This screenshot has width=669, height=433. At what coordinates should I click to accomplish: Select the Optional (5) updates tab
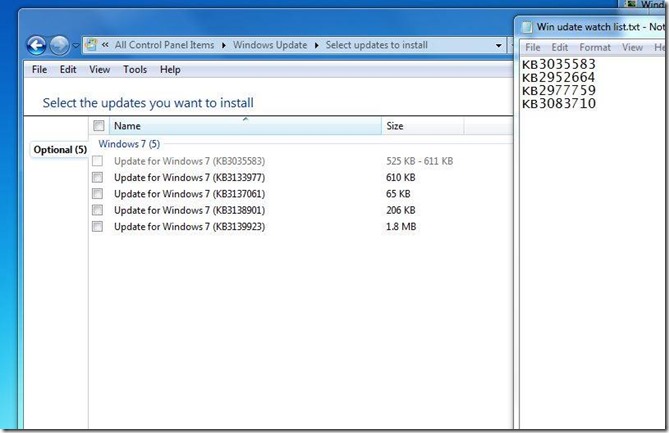coord(60,150)
